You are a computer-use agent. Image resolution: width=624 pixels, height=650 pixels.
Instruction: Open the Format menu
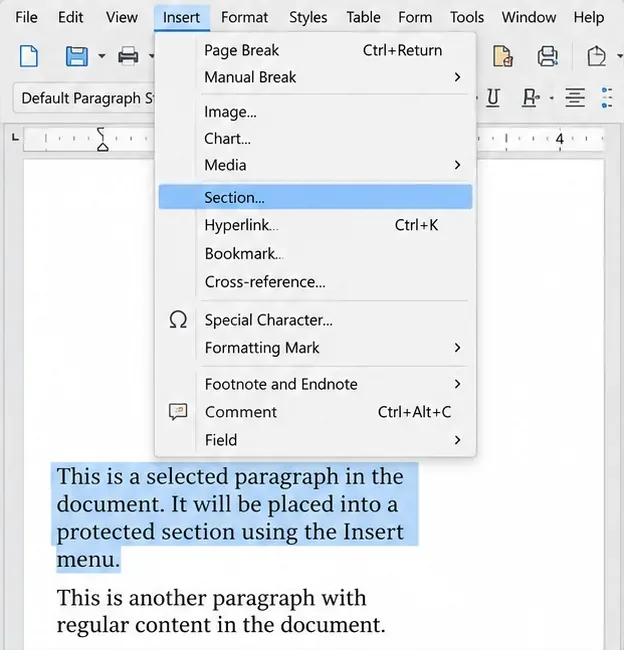pos(244,17)
